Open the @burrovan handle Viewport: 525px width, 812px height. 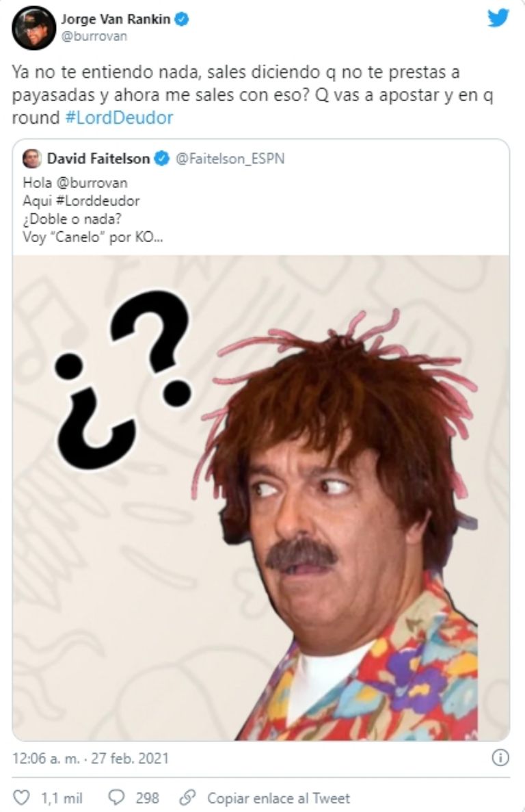tap(94, 36)
